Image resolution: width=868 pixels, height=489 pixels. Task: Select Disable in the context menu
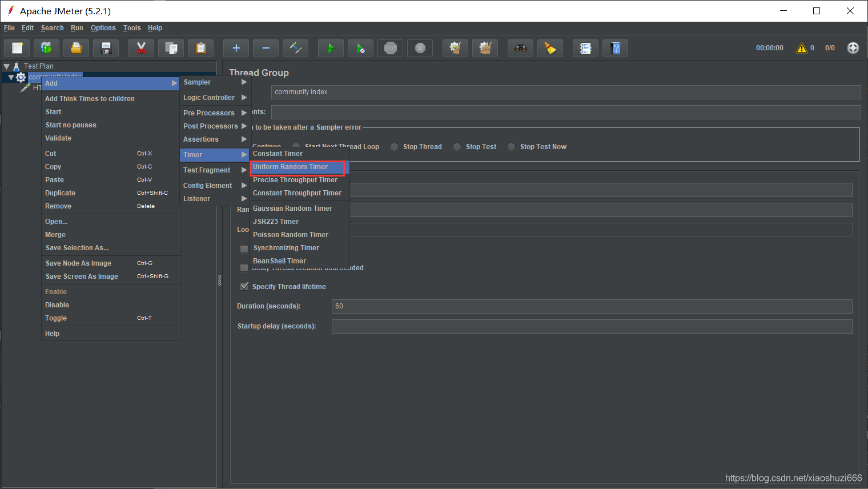click(111, 305)
